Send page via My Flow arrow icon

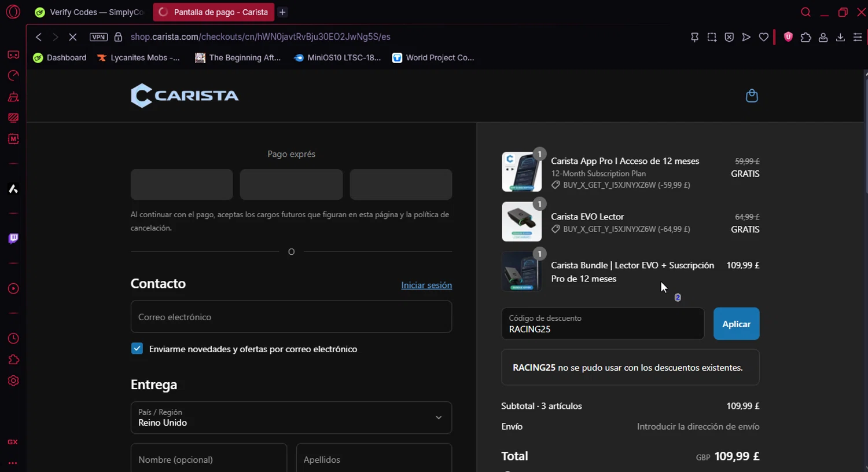(746, 37)
